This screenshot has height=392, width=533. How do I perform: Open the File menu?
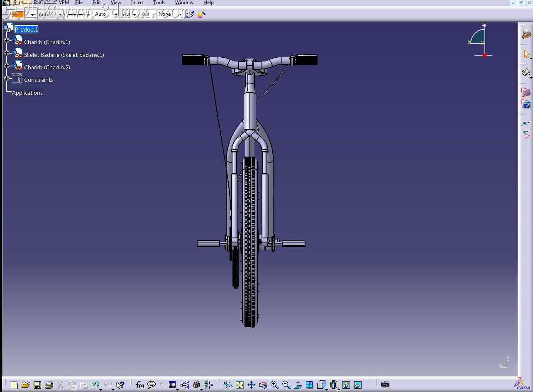pos(79,2)
